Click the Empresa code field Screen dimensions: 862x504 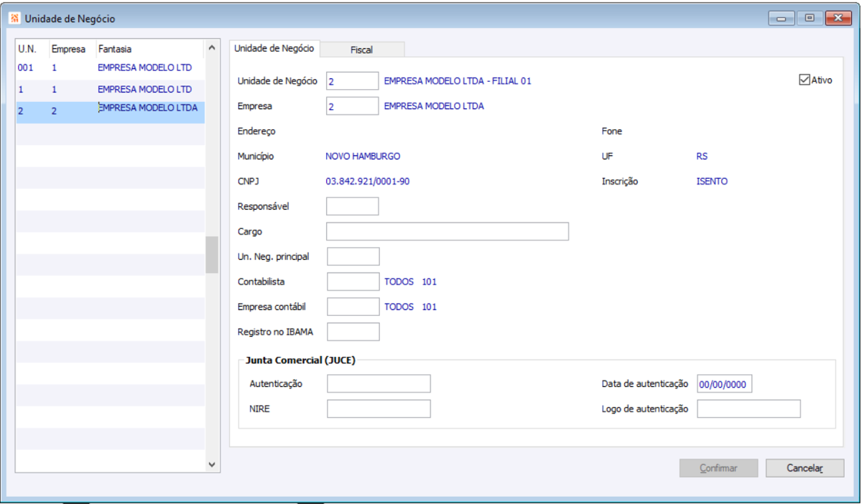point(352,106)
